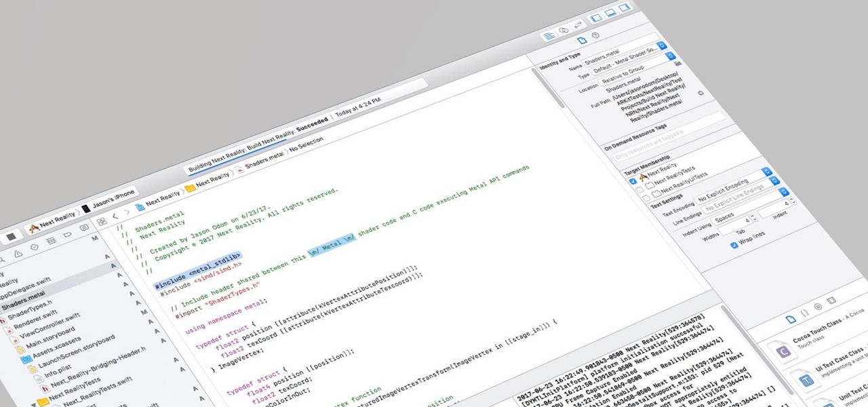Click the related items grid icon in editor
Screen dimensions: 868x407
[102, 221]
